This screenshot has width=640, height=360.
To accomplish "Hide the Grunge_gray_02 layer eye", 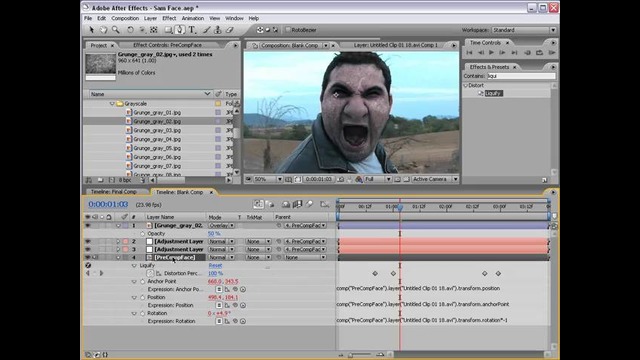I will [87, 225].
